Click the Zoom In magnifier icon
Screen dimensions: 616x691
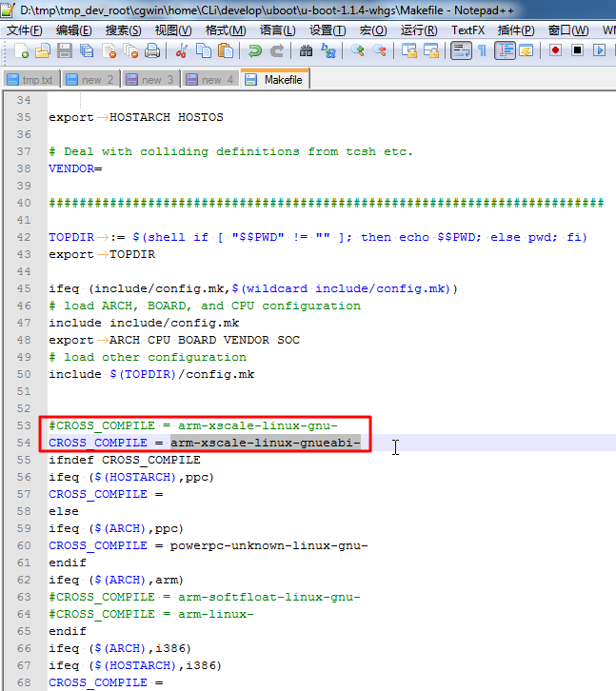[357, 50]
